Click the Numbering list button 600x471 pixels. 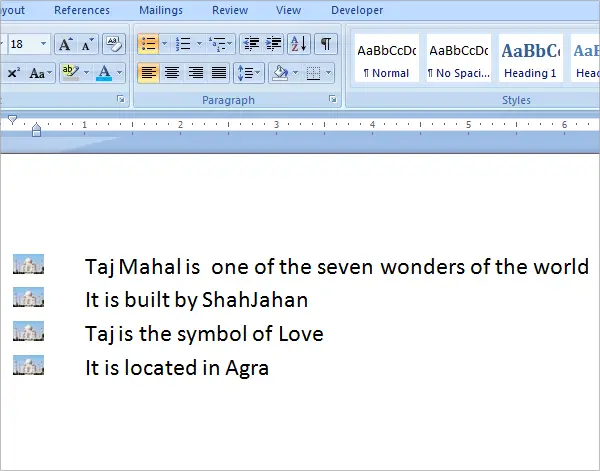pos(183,44)
